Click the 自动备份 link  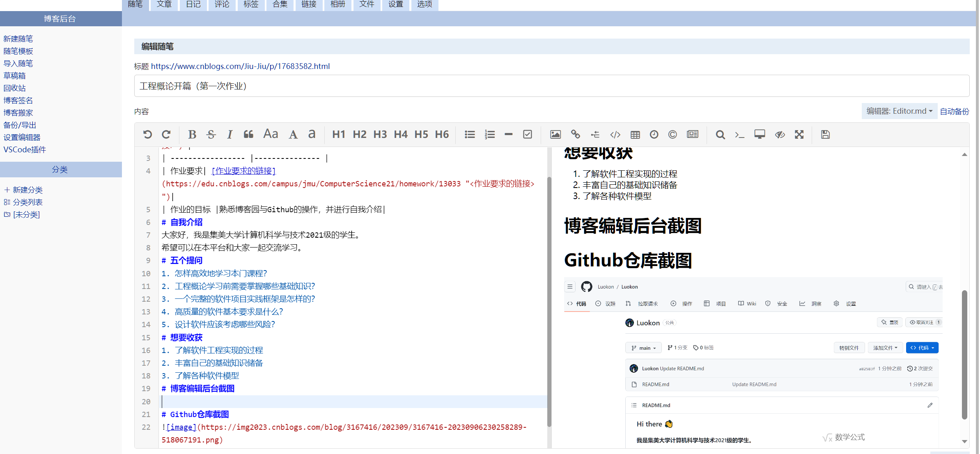tap(955, 111)
